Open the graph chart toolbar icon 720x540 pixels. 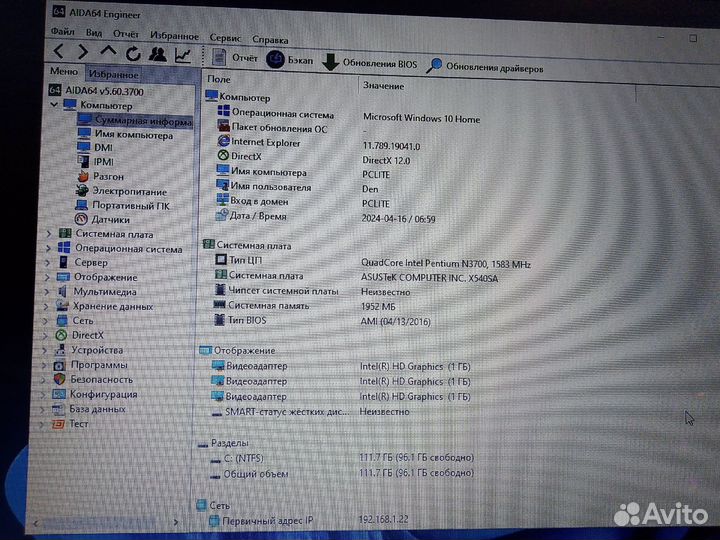[182, 55]
